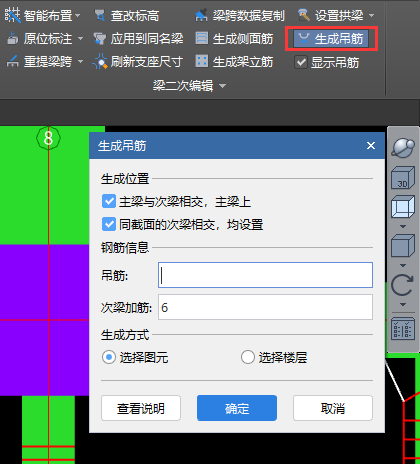Click the 3D view cube icon
Image resolution: width=420 pixels, height=464 pixels.
point(403,178)
